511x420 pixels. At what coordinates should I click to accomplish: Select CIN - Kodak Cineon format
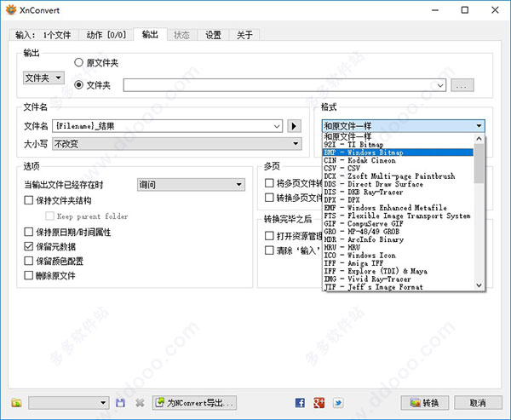click(x=398, y=160)
